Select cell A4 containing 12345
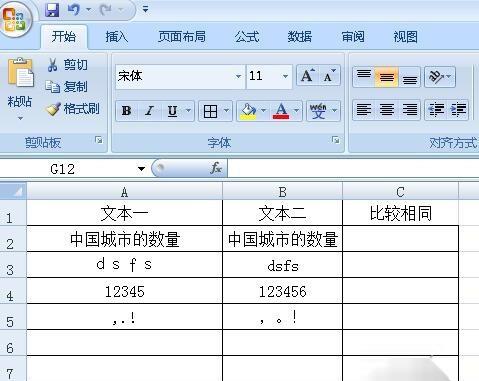Screen dimensions: 479x381 124,291
